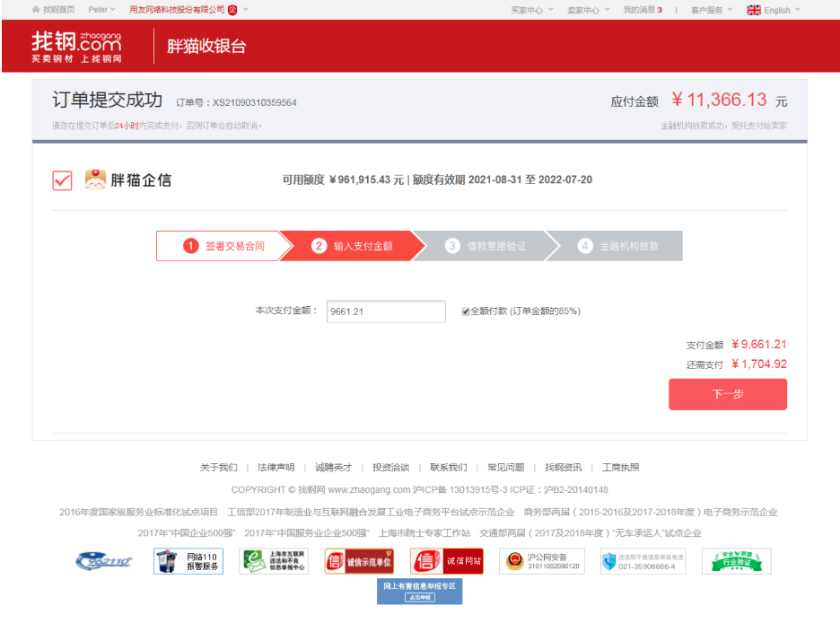Expand the Peter account dropdown

click(101, 10)
